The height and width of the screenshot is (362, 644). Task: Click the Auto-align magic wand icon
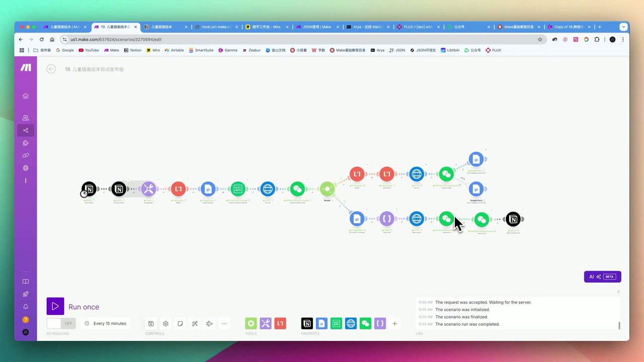pos(195,323)
